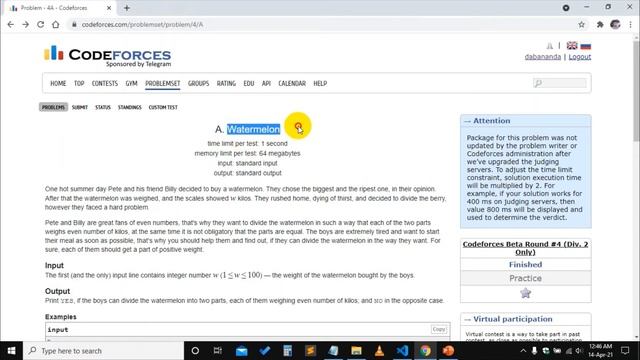Screen dimensions: 640x360
Task: Select the SUBMIT sub-tab
Action: click(80, 107)
